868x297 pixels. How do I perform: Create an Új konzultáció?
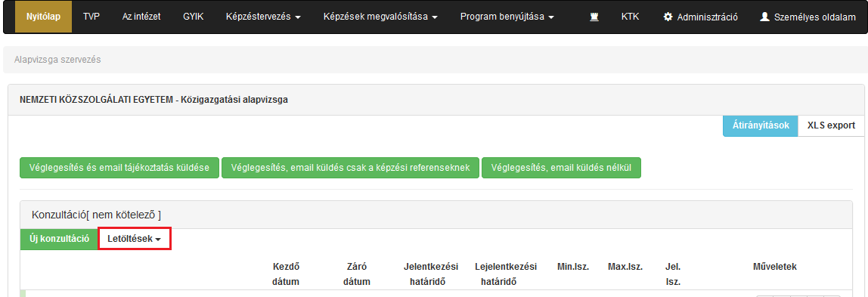click(x=59, y=239)
